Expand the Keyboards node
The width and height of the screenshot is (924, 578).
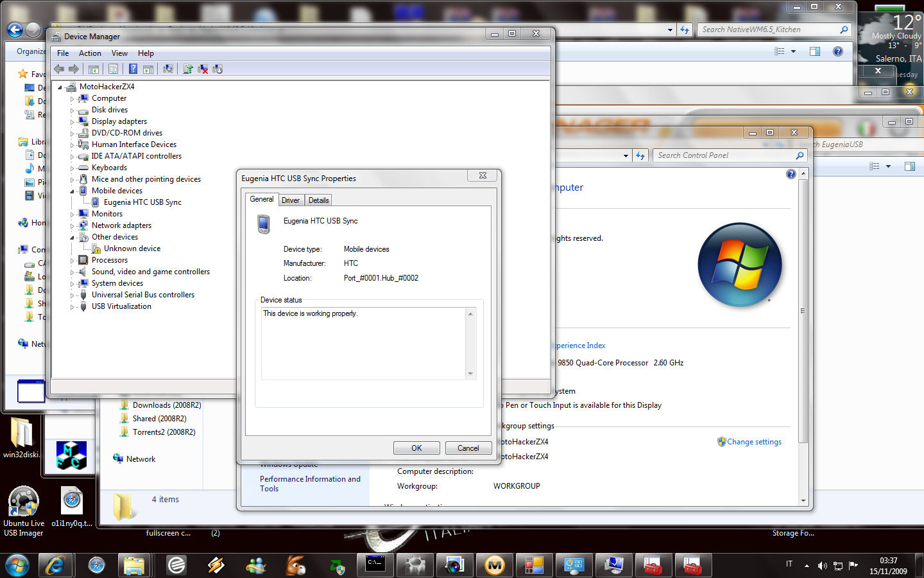(72, 168)
